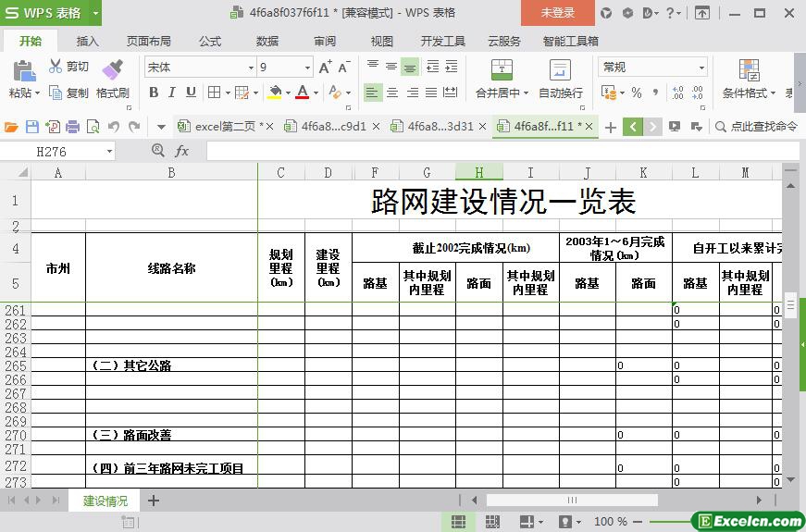Open the 公式 ribbon tab
The height and width of the screenshot is (532, 806).
210,41
